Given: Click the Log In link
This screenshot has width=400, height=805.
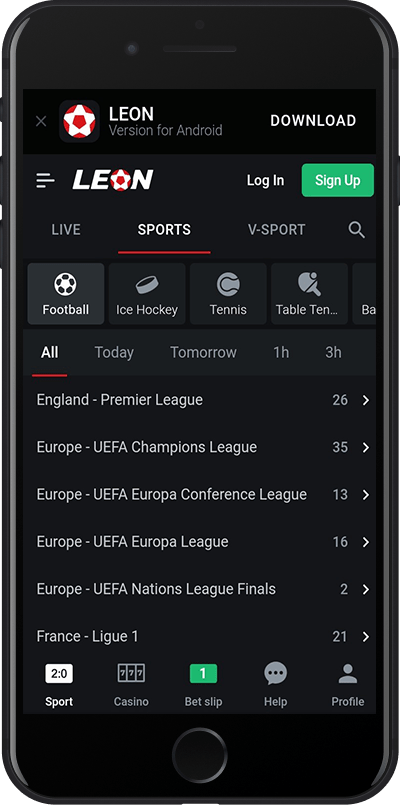Looking at the screenshot, I should coord(265,180).
